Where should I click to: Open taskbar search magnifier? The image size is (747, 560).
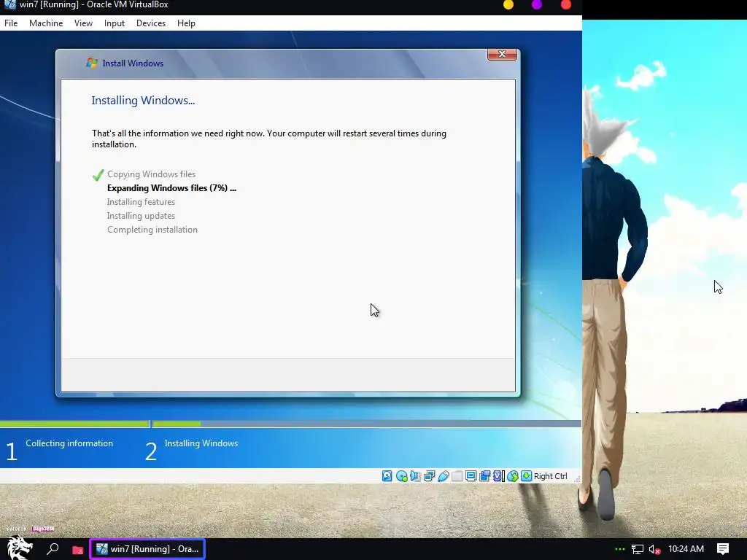coord(53,549)
